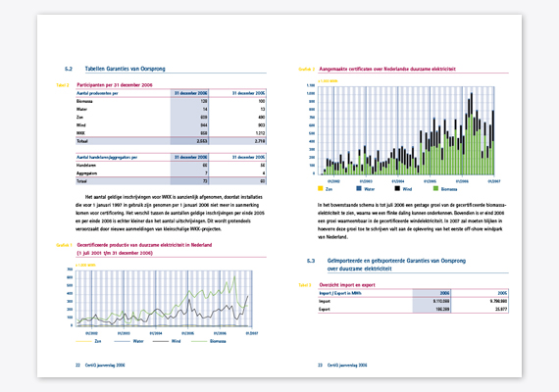The width and height of the screenshot is (559, 392).
Task: Click title Participanten per 31 december 2006
Action: point(115,85)
